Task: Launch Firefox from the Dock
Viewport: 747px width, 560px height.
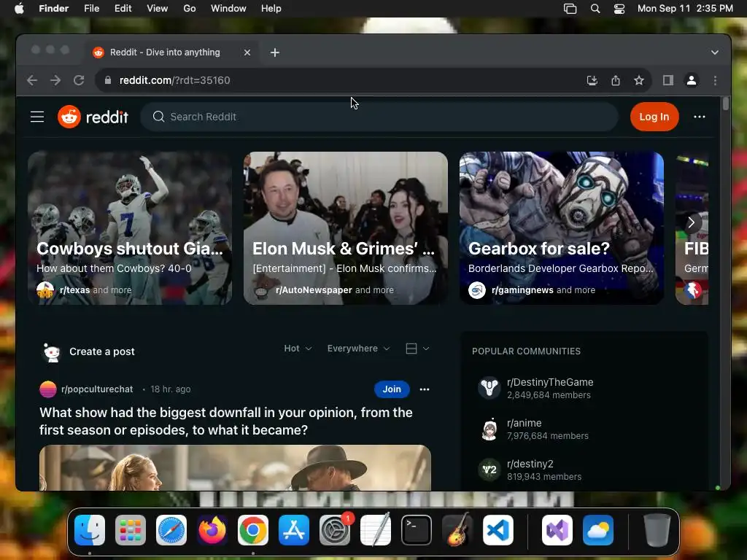Action: (x=212, y=530)
